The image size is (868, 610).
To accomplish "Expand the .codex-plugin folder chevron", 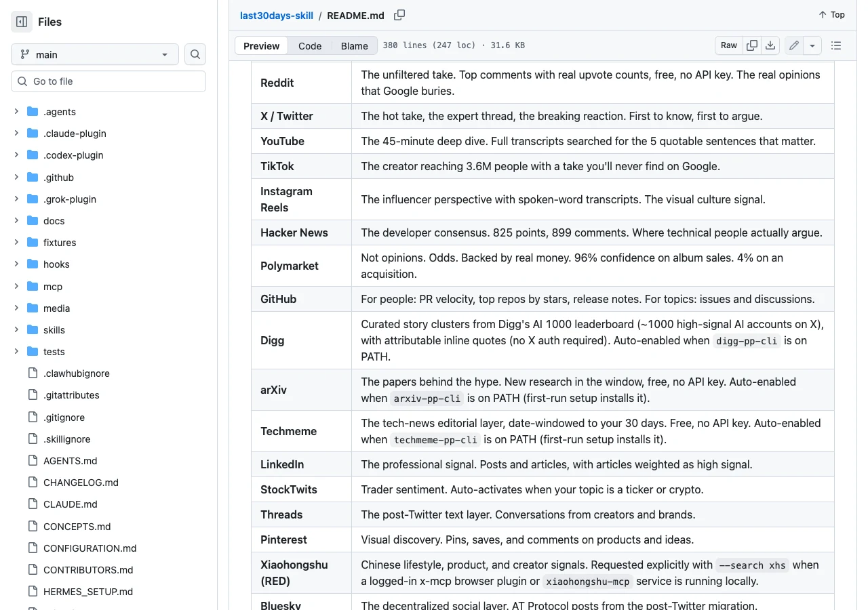I will tap(16, 155).
